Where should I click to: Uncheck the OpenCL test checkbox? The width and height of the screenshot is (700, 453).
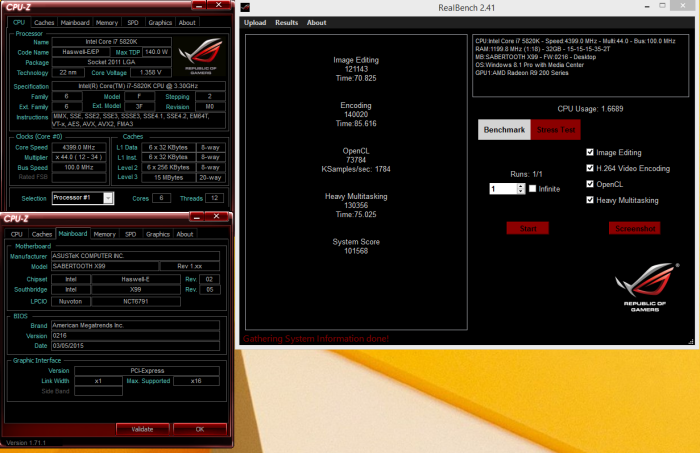pos(590,184)
